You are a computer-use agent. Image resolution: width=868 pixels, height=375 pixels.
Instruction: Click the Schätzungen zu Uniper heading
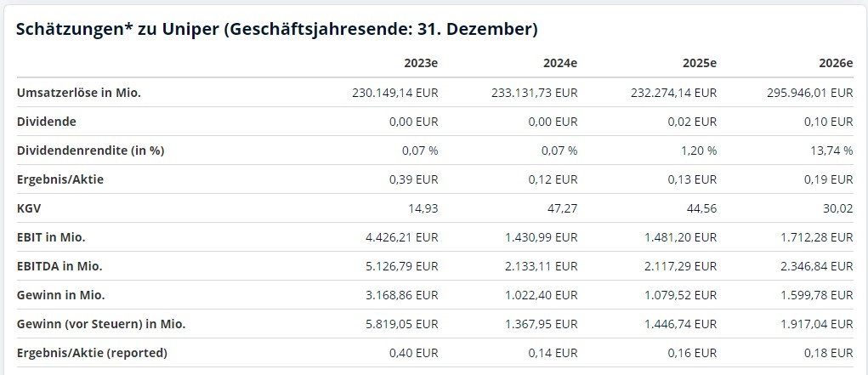tap(277, 30)
